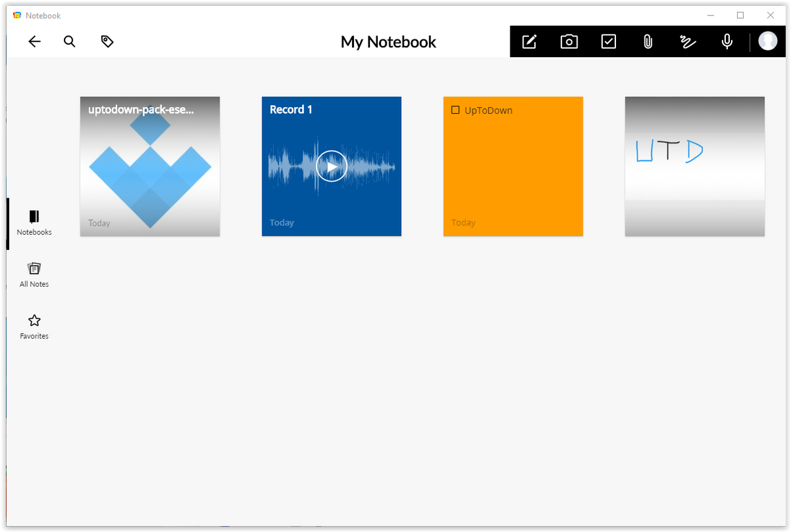Open the UTD sketch note
Viewport: 791px width, 532px height.
click(x=695, y=166)
